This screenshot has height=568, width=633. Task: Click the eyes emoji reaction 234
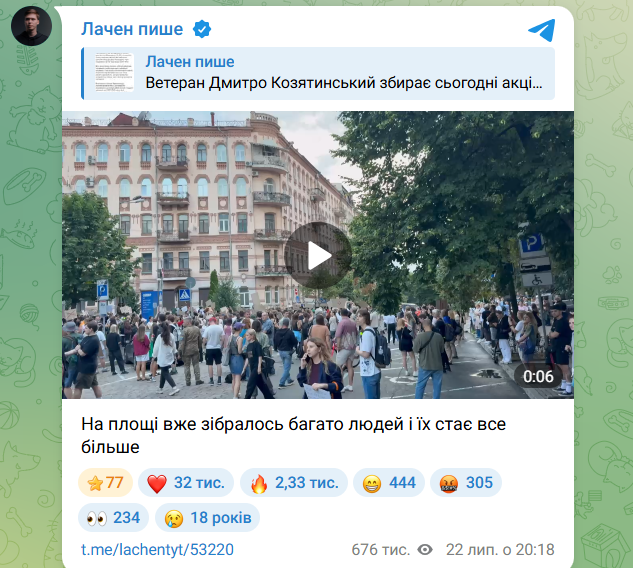(113, 518)
